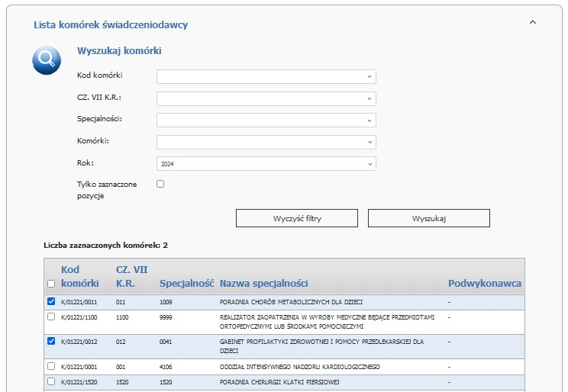Screen dimensions: 568x392
Task: Click the Wyszukaj button
Action: coord(428,218)
